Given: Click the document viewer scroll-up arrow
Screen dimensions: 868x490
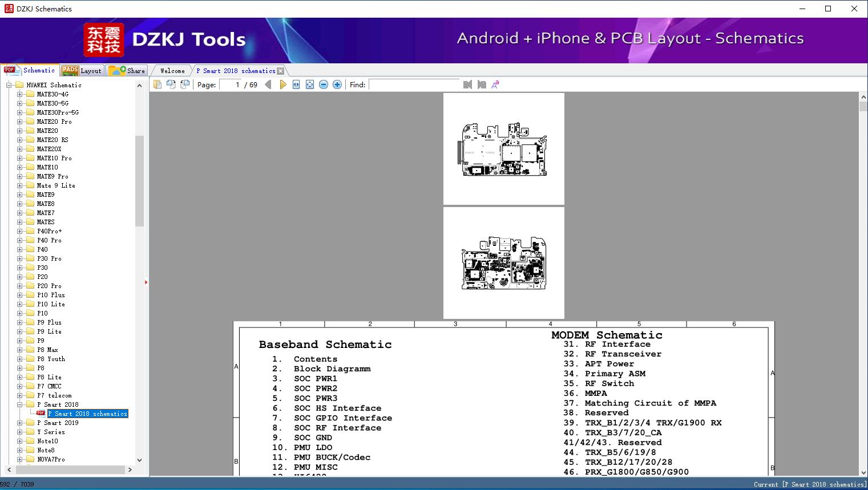Looking at the screenshot, I should pyautogui.click(x=863, y=97).
